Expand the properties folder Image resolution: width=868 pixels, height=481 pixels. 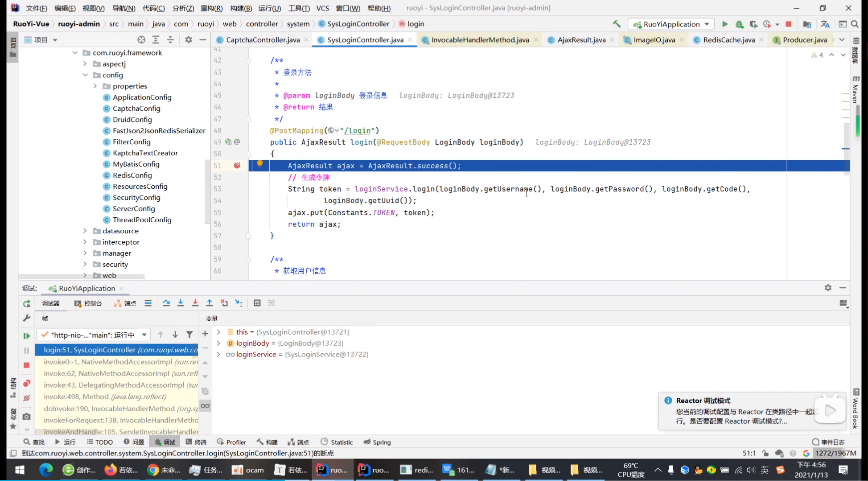pyautogui.click(x=95, y=86)
